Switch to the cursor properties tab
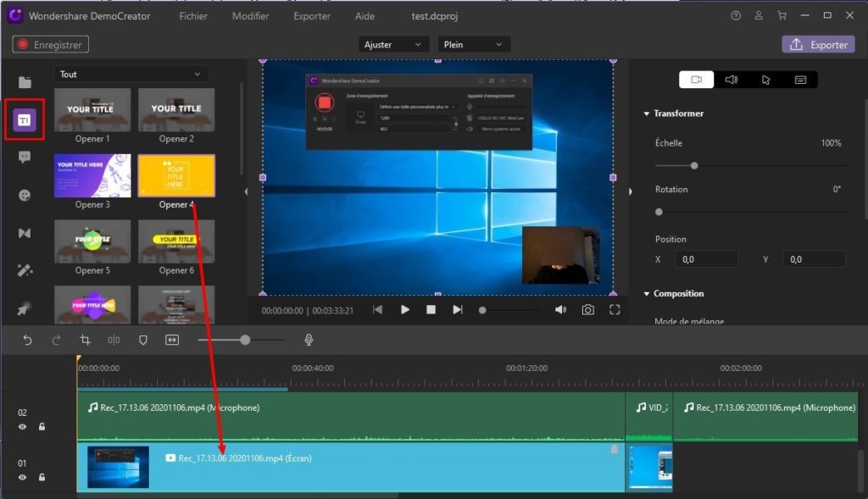 (765, 80)
